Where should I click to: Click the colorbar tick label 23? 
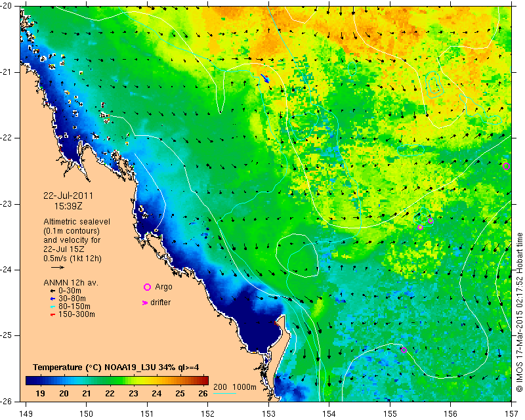pyautogui.click(x=133, y=394)
